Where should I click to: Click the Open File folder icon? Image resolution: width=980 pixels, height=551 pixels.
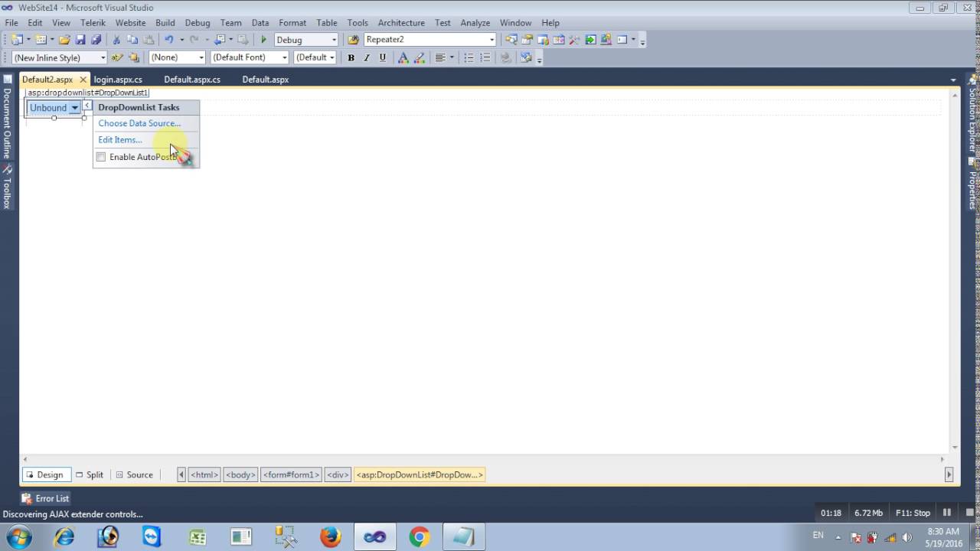tap(65, 40)
